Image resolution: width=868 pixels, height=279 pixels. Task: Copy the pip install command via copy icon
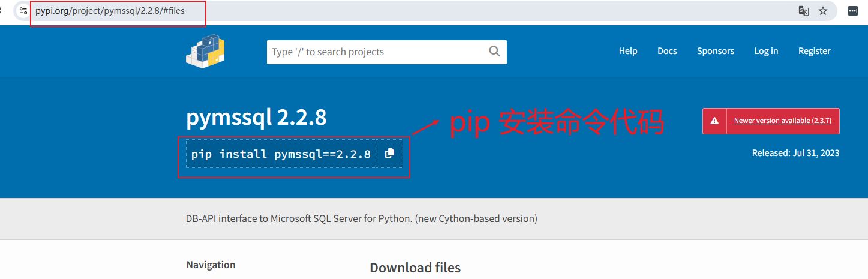389,154
